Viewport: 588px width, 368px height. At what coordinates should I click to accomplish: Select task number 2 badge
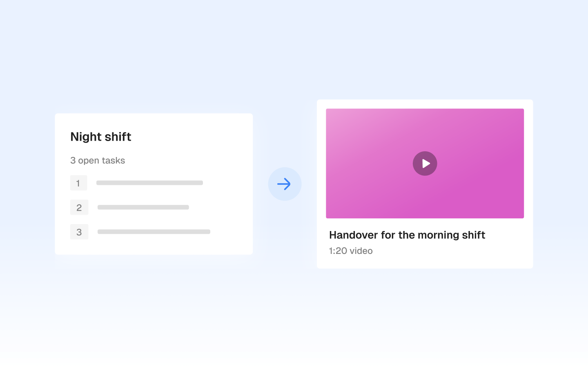(79, 207)
